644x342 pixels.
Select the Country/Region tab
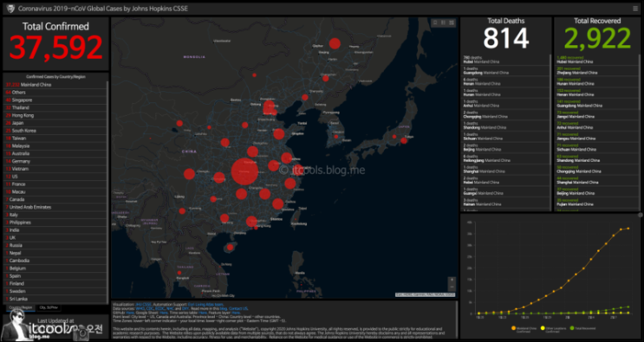pyautogui.click(x=21, y=307)
